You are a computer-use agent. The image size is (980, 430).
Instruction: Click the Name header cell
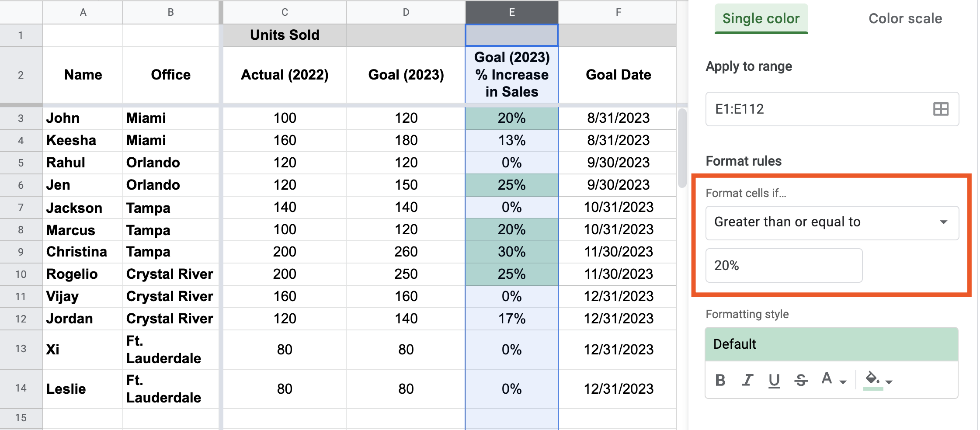[83, 75]
